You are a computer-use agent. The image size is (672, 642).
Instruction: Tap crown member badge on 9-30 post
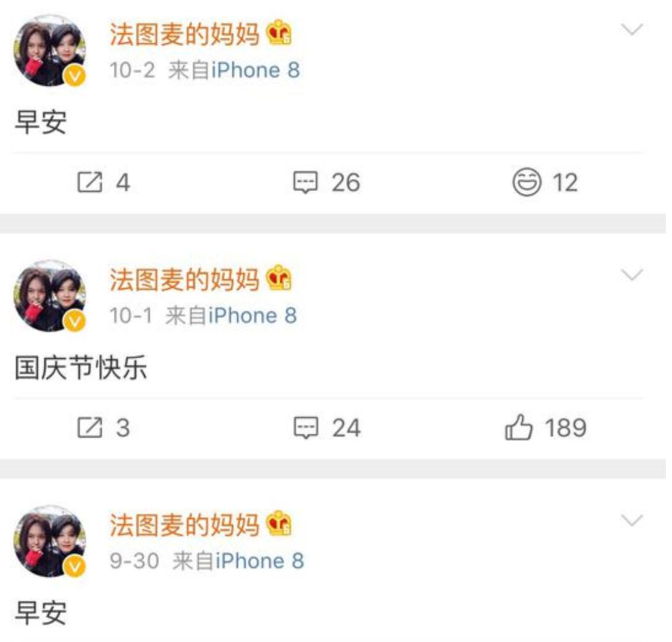(x=279, y=523)
